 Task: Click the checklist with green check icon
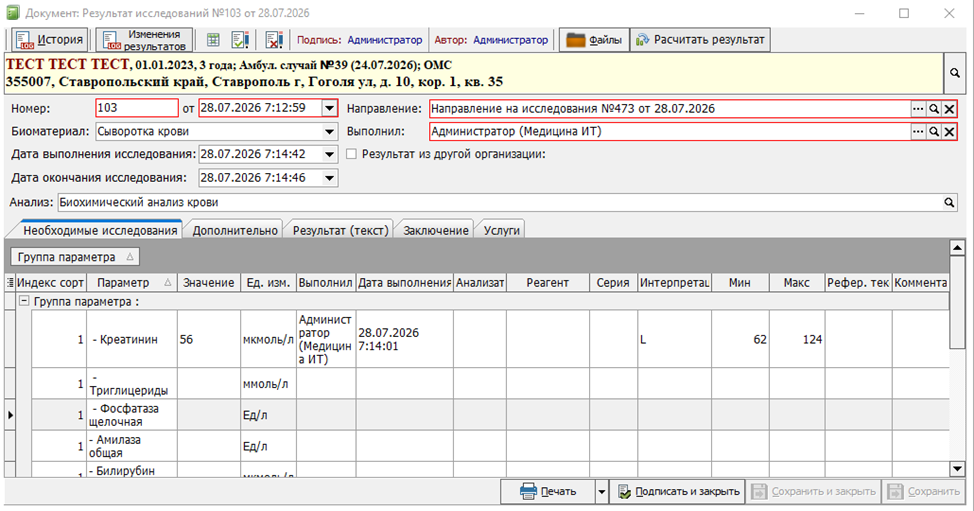(240, 40)
